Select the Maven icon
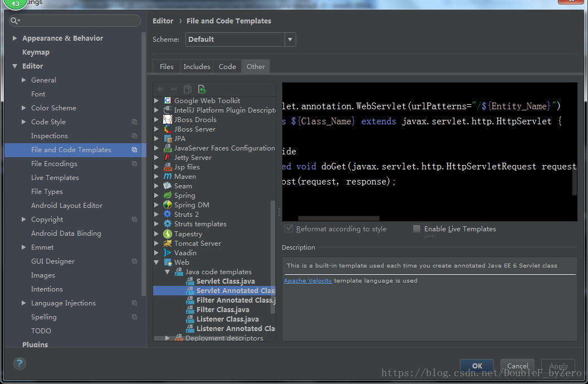 [x=168, y=177]
